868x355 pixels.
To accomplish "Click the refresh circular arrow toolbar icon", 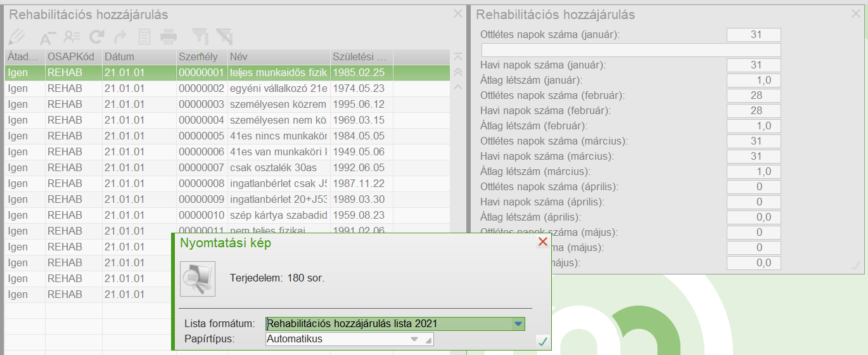I will click(x=96, y=37).
